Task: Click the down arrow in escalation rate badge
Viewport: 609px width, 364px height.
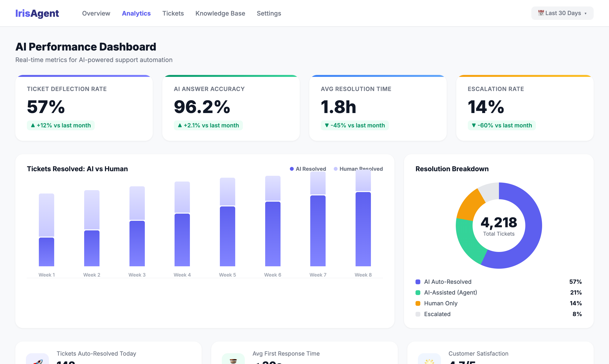Action: coord(474,125)
